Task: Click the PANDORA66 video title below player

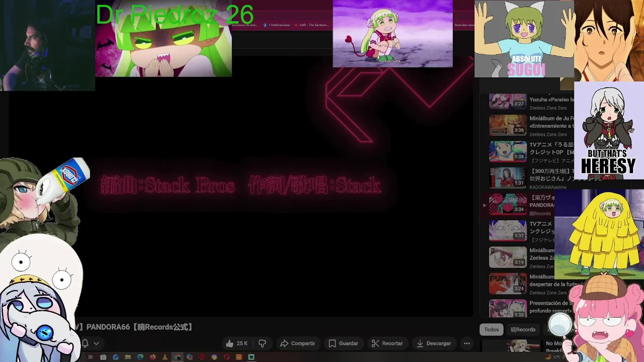Action: pos(134,327)
